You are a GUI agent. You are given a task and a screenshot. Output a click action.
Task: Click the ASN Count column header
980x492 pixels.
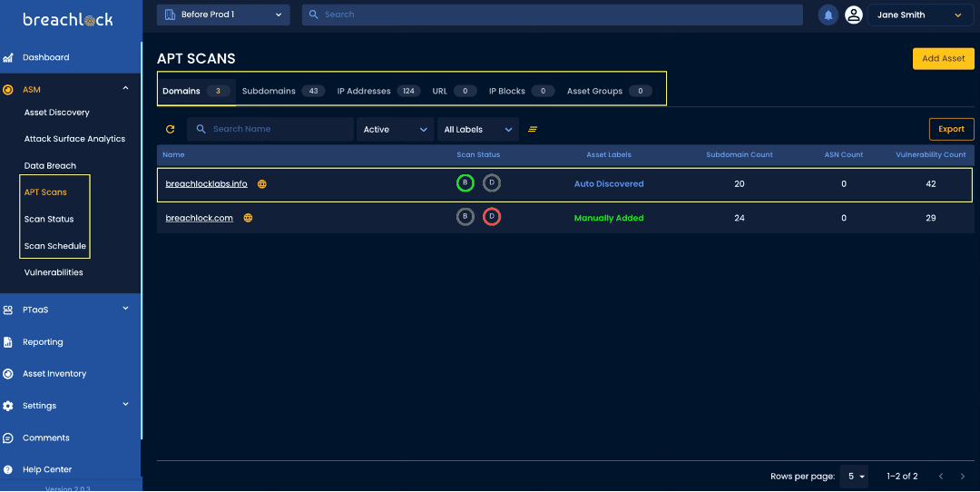point(844,155)
